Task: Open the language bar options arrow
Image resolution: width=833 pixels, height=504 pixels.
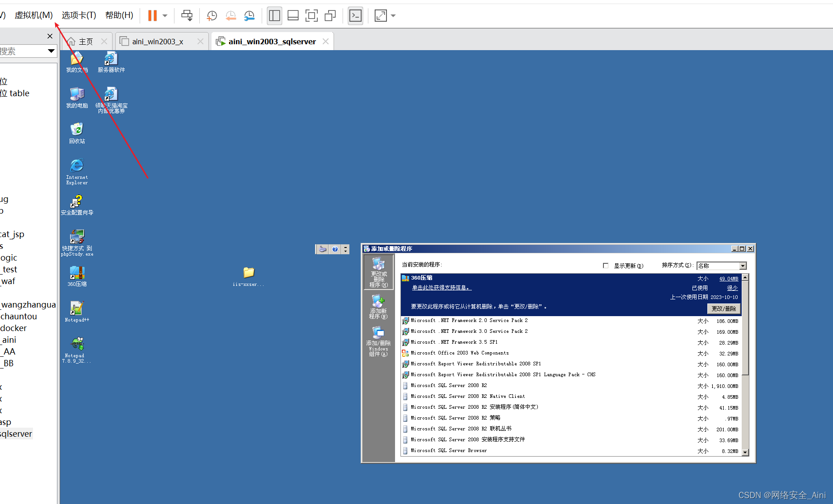Action: click(346, 249)
